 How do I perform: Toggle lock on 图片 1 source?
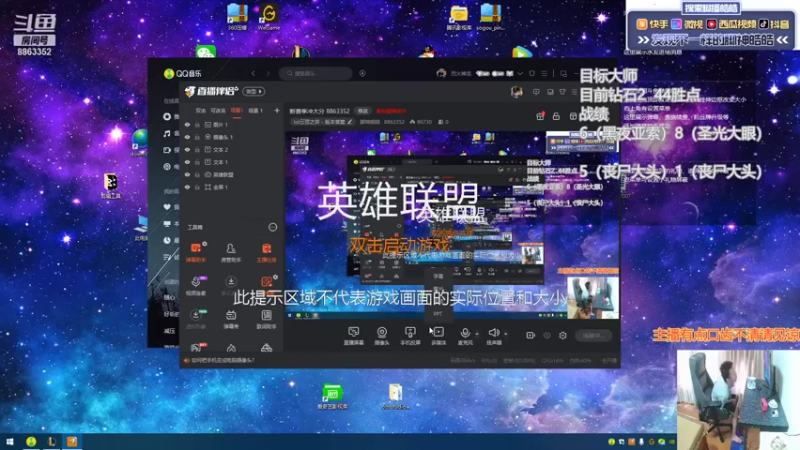tap(197, 124)
